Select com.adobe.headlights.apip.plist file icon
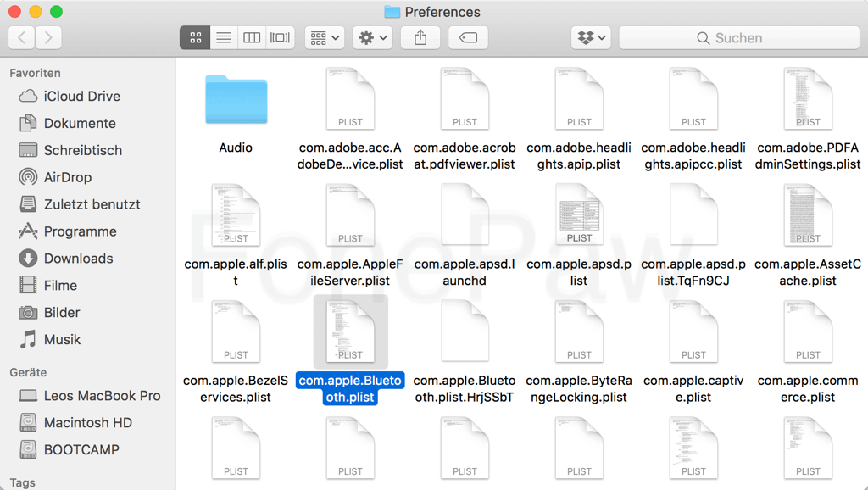The width and height of the screenshot is (868, 490). point(579,98)
